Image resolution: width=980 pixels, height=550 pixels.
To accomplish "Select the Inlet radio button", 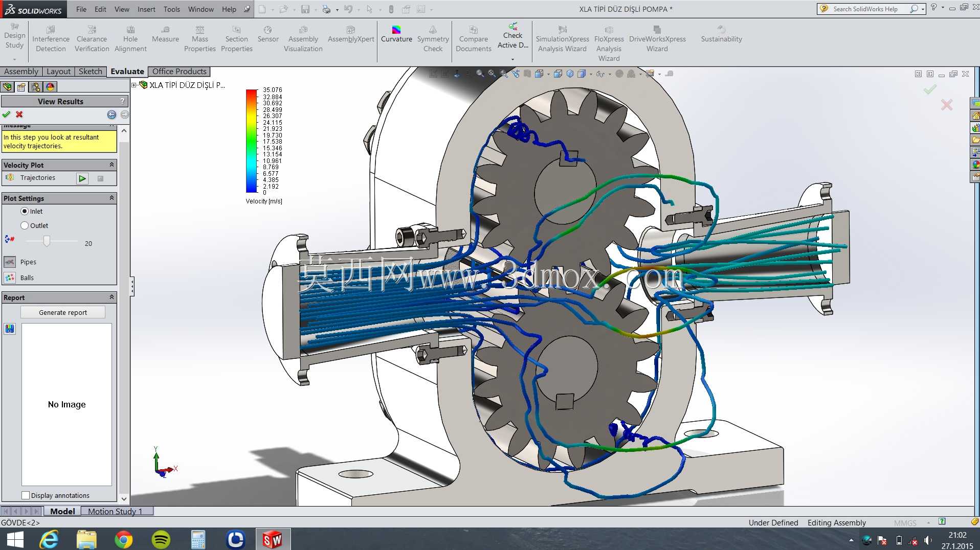I will click(25, 211).
